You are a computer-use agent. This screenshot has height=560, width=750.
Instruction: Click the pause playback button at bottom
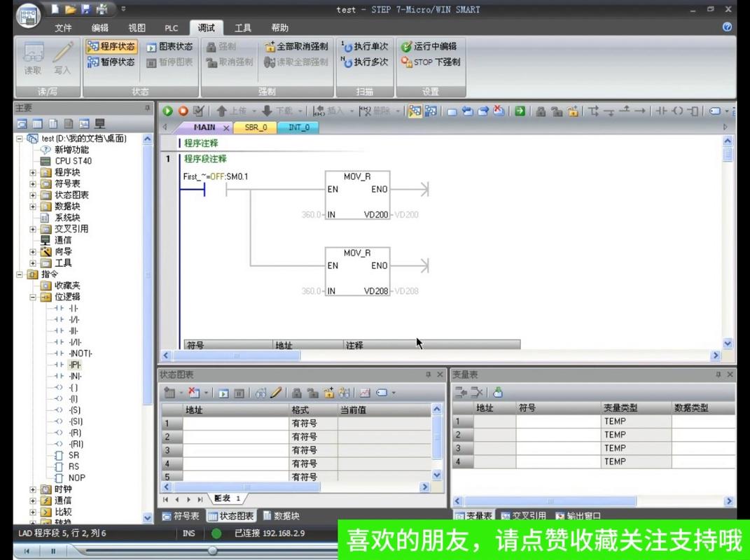click(53, 552)
